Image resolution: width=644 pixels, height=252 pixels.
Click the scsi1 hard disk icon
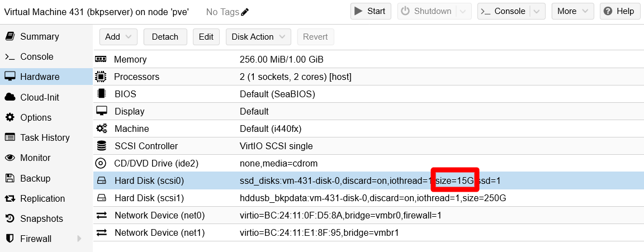(101, 198)
